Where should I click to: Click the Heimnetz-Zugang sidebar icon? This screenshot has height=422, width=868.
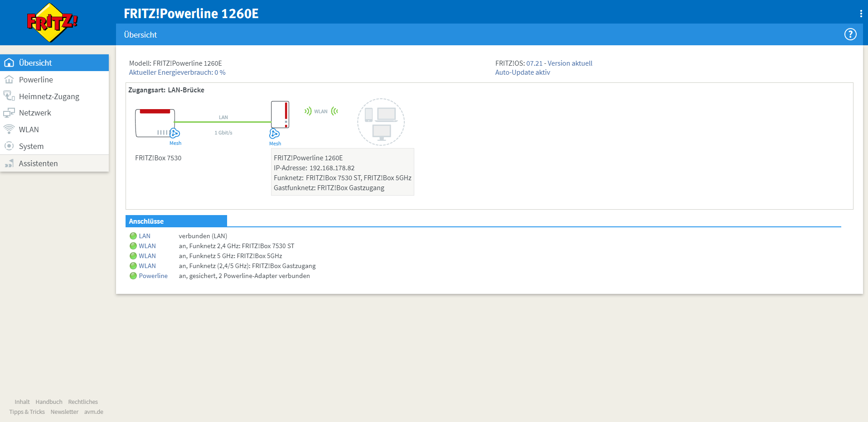[x=9, y=96]
